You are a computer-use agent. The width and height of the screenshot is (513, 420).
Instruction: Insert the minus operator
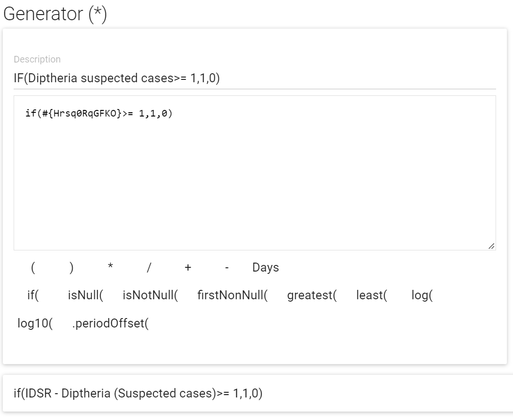point(227,268)
